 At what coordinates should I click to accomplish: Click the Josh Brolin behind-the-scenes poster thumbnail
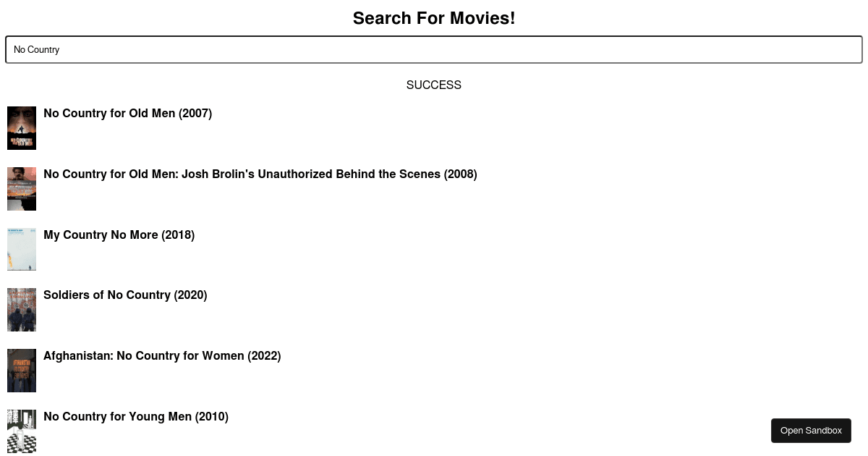pyautogui.click(x=22, y=188)
